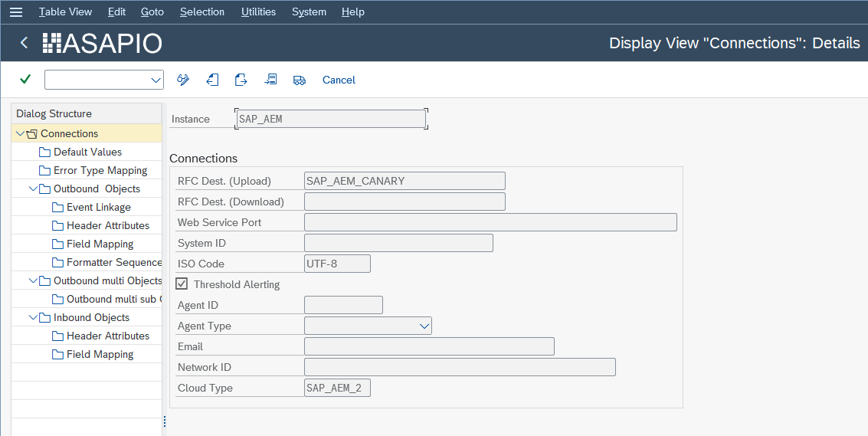Toggle the Threshold Alerting checkbox
This screenshot has height=436, width=868.
182,284
